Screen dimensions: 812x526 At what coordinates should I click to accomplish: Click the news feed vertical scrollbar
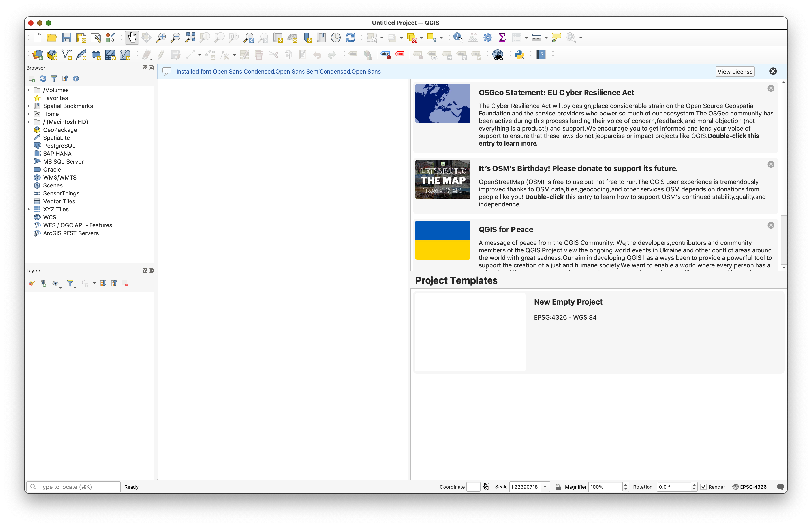(x=784, y=175)
